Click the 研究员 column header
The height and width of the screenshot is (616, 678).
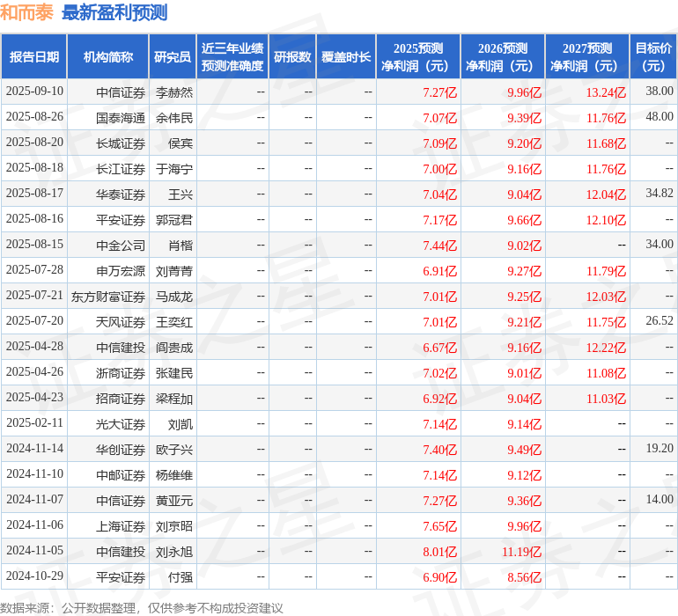(x=173, y=56)
